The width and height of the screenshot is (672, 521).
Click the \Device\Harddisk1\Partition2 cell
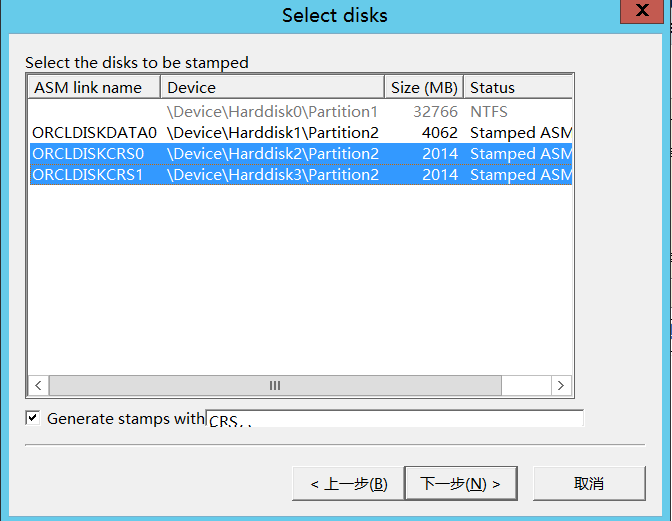273,133
